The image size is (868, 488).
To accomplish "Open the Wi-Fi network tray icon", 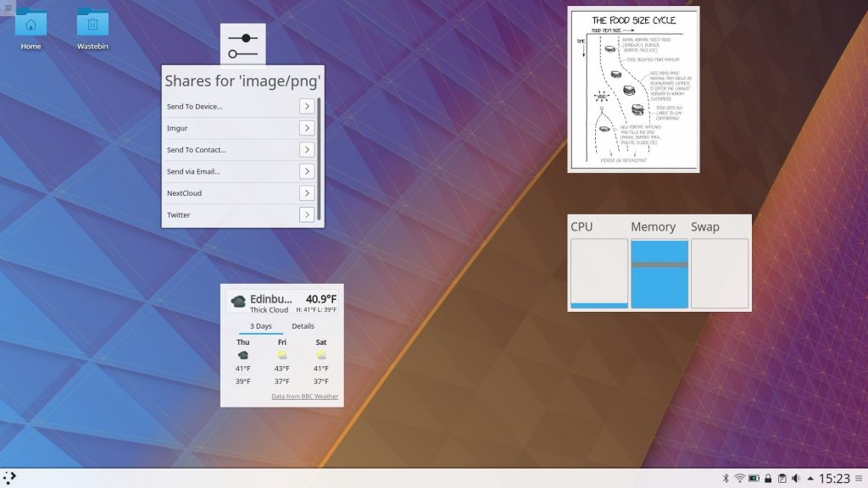I will [739, 479].
